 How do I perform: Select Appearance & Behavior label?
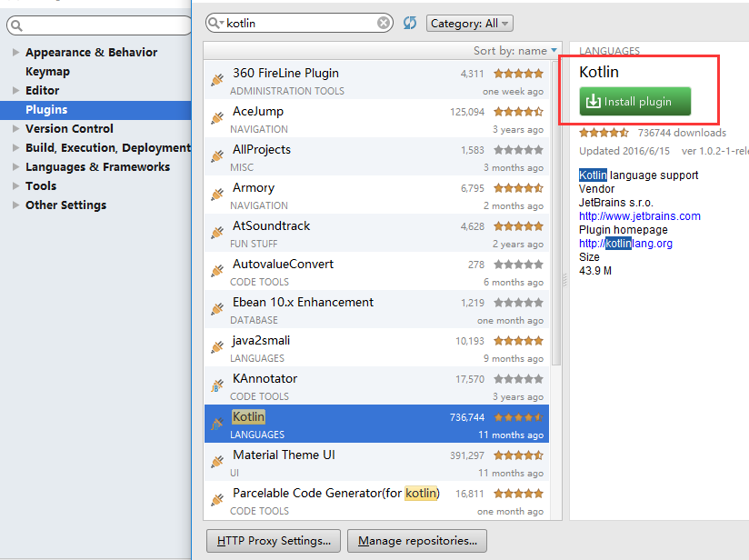(x=91, y=52)
